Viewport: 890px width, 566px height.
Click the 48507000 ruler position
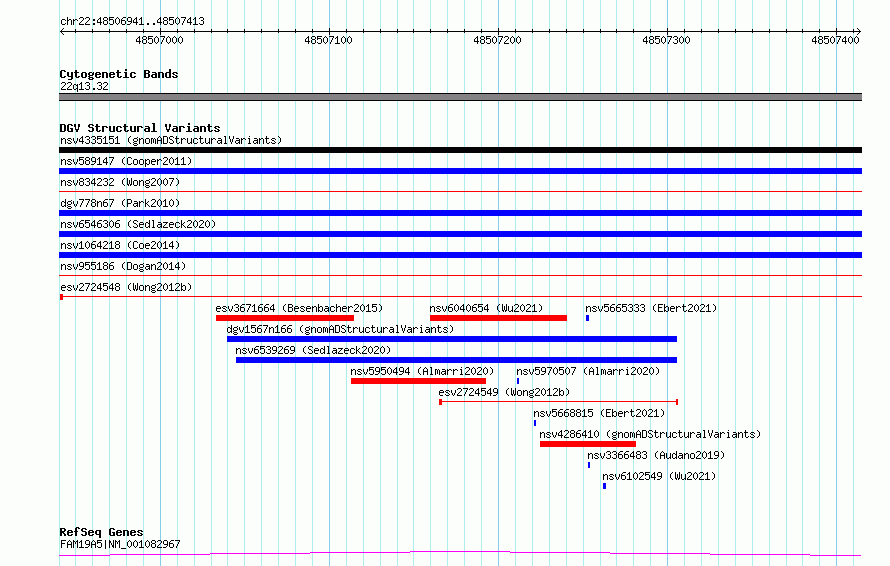[x=159, y=40]
